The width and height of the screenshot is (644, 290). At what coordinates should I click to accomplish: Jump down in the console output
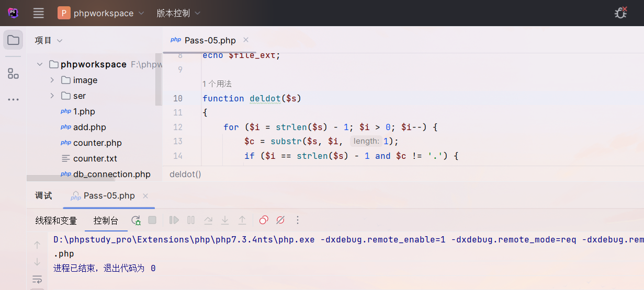[x=37, y=262]
